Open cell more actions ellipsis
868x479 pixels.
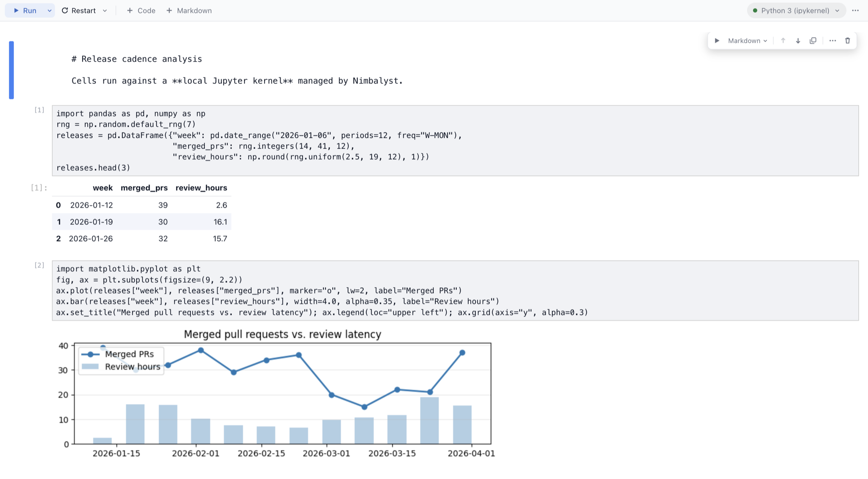[x=832, y=41]
